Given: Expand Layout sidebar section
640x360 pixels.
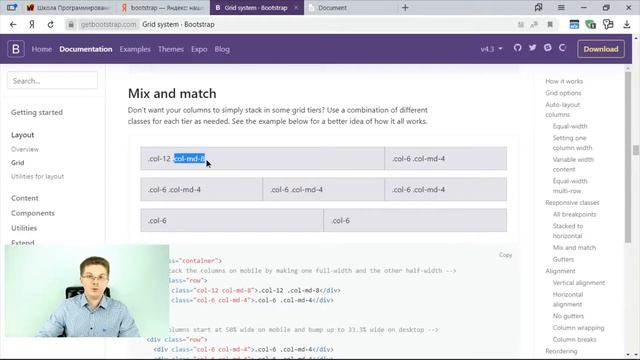Looking at the screenshot, I should tap(22, 135).
